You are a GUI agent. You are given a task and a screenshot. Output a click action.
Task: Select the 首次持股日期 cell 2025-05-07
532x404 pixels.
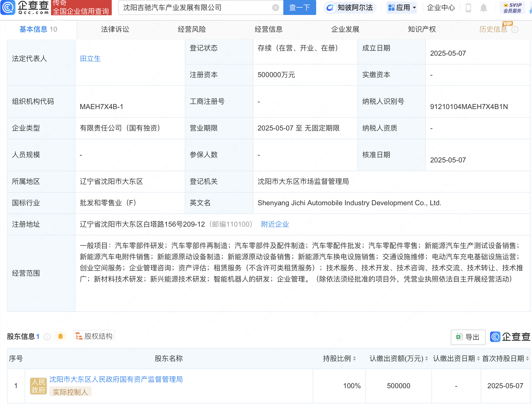(x=505, y=386)
